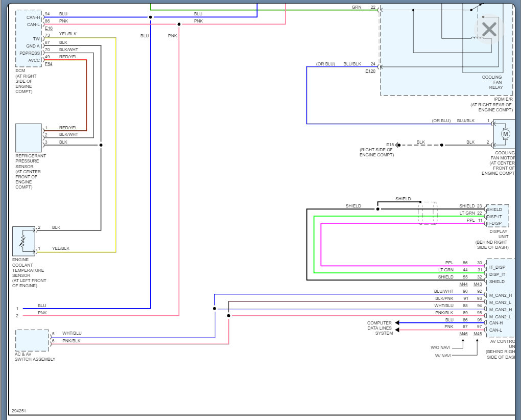Screen dimensions: 521x420
Task: Click the 'DISP-IT' pin on display unit
Action: coord(494,217)
